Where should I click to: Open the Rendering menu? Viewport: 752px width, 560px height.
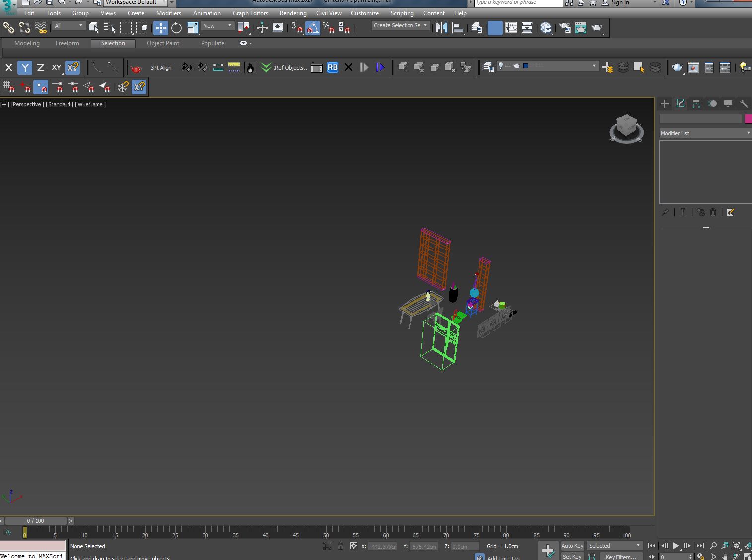click(293, 13)
